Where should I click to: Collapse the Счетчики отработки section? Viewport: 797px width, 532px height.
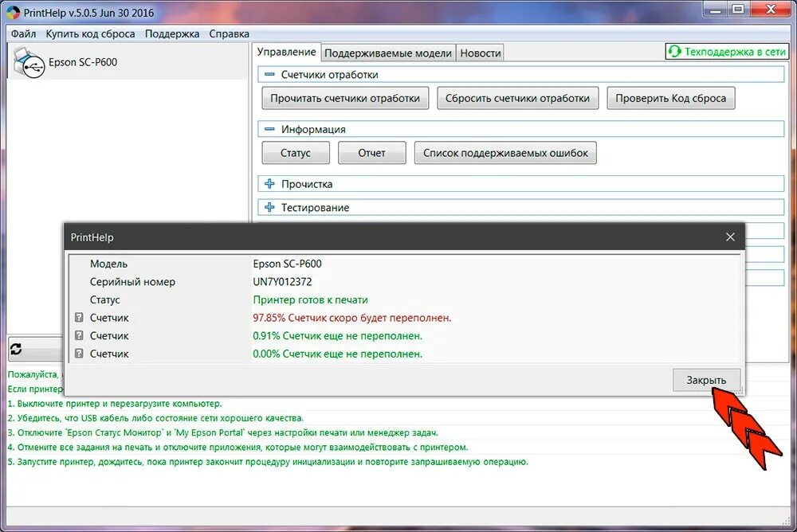(x=269, y=75)
